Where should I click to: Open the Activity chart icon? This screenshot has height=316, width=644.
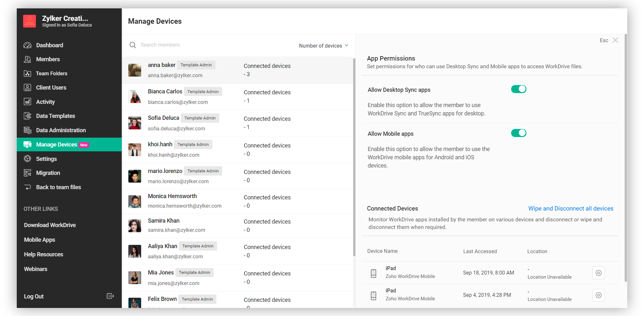coord(28,102)
